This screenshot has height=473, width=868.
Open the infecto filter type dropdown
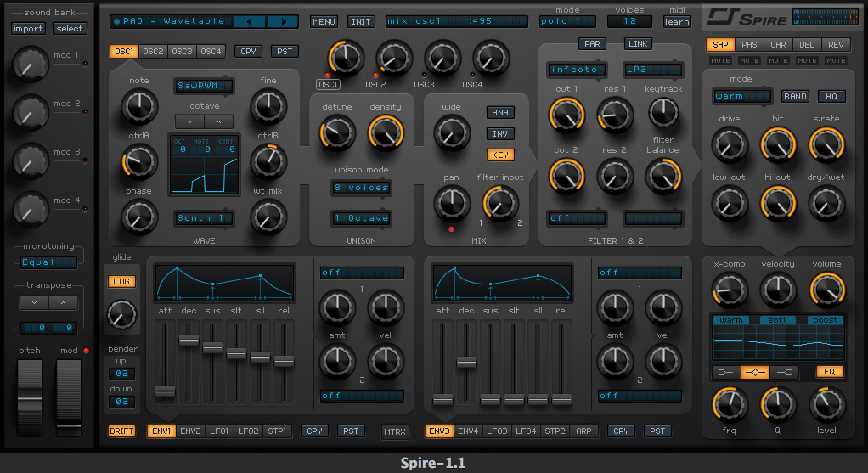[x=577, y=70]
